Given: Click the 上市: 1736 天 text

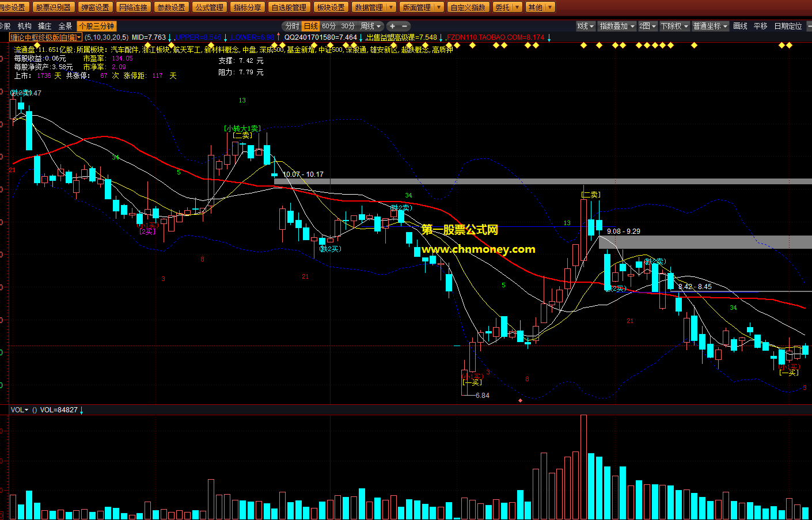Looking at the screenshot, I should tap(37, 76).
